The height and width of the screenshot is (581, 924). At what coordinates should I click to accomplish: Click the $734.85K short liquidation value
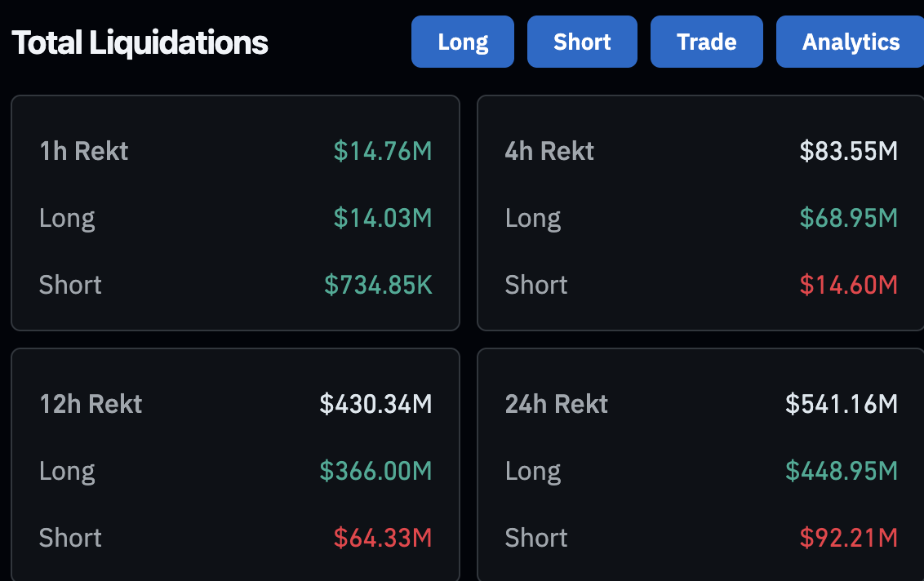pos(378,285)
